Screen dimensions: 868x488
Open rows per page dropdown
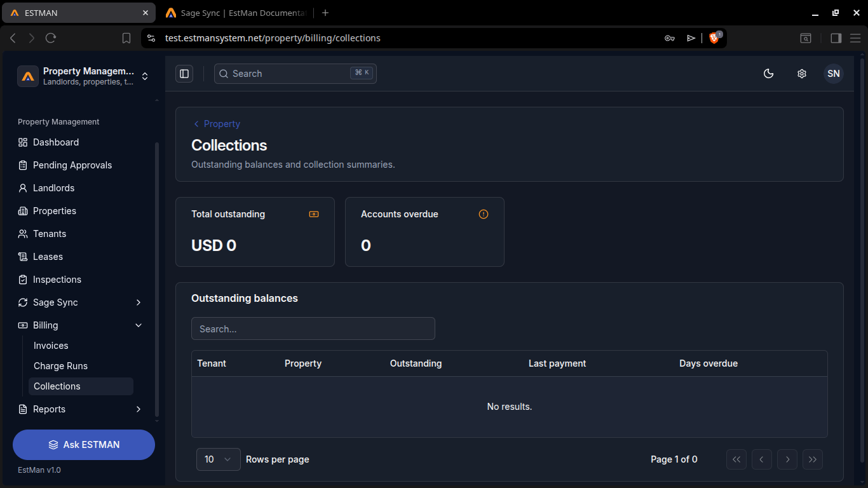(x=219, y=459)
